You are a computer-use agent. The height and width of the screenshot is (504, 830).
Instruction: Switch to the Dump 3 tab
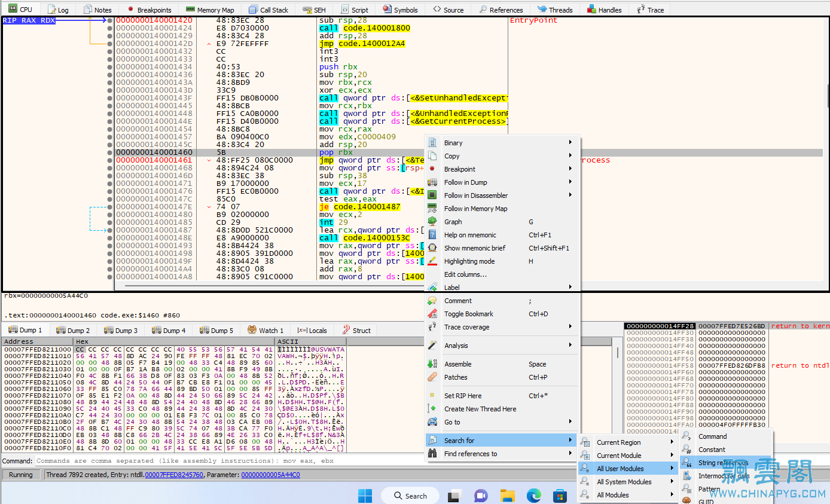coord(120,330)
